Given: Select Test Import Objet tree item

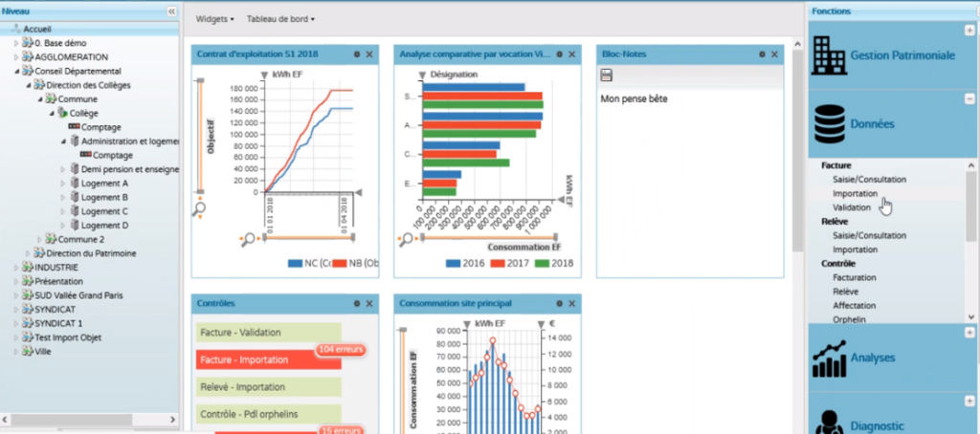Looking at the screenshot, I should coord(68,337).
